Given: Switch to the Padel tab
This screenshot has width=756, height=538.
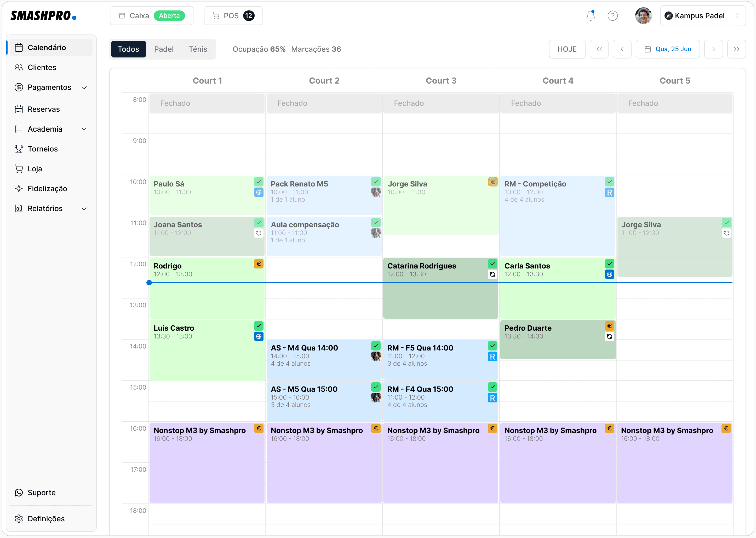Looking at the screenshot, I should click(164, 49).
